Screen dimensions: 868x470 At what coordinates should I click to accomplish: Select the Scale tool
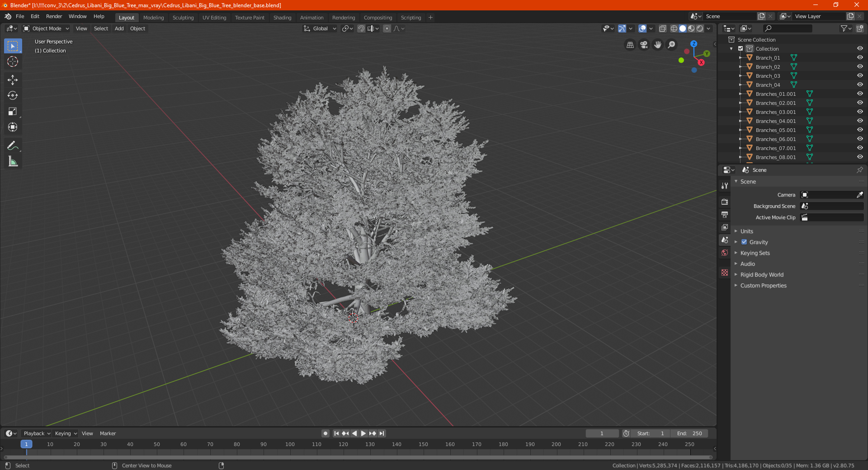click(x=13, y=112)
